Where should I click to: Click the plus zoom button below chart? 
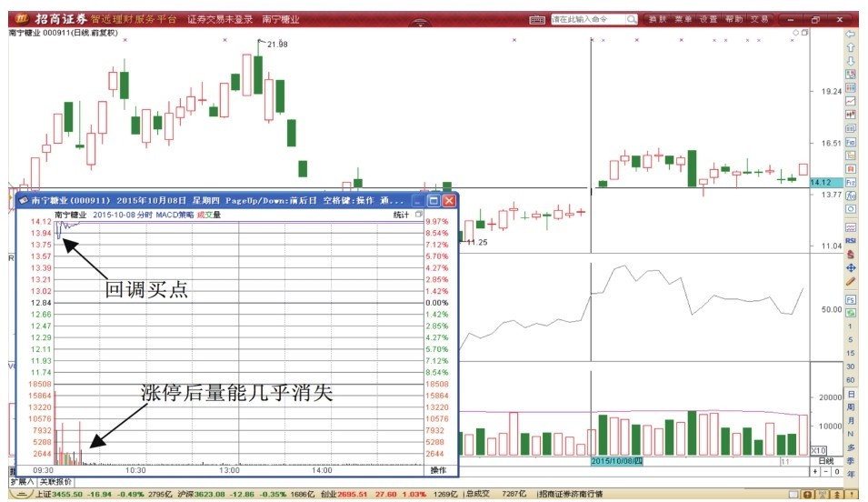815,471
